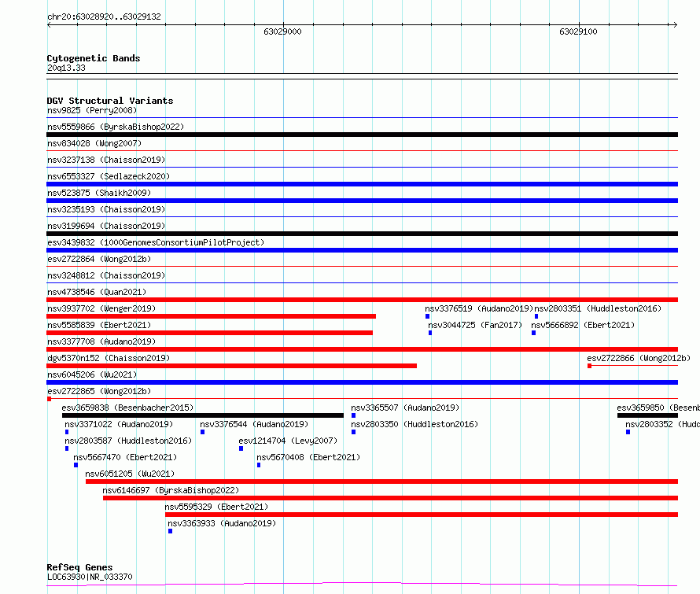Click nsv5666892 (Ebert2021) label
This screenshot has height=594, width=700.
pyautogui.click(x=583, y=325)
